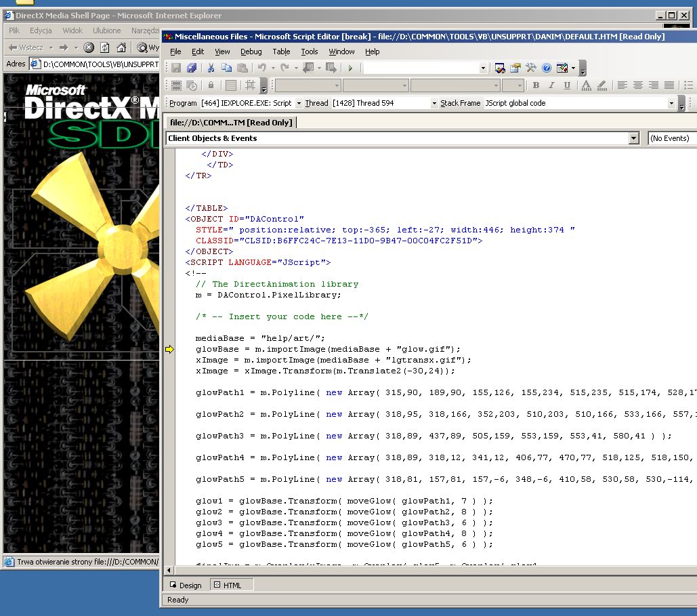The image size is (697, 616).
Task: Open the Thread 594 dropdown
Action: click(434, 104)
